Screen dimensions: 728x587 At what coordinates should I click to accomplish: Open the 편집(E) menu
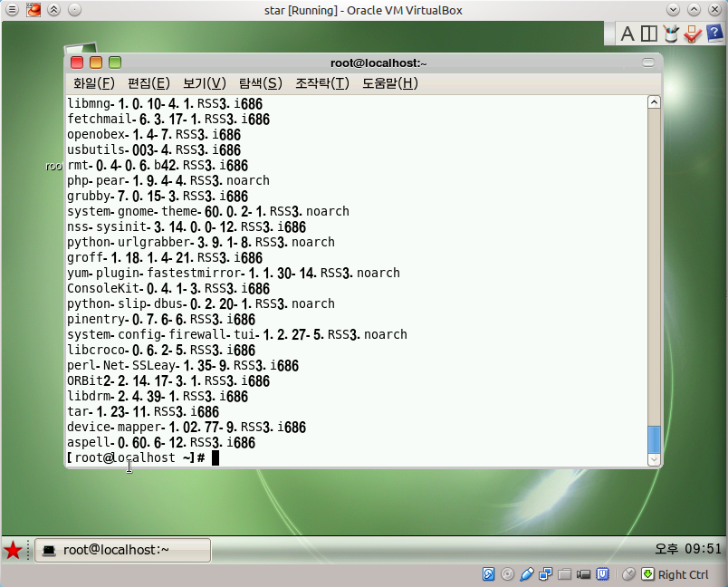148,83
